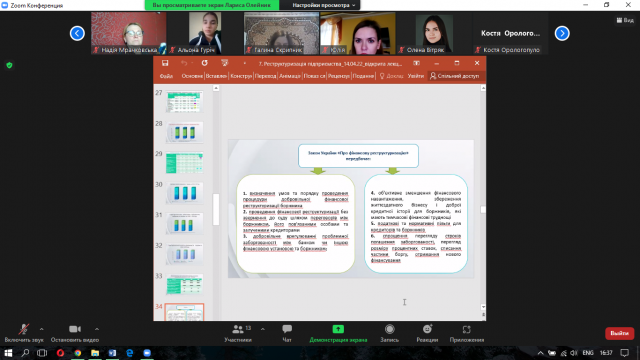640x360 pixels.
Task: Expand video options arrow beside camera
Action: [97, 329]
